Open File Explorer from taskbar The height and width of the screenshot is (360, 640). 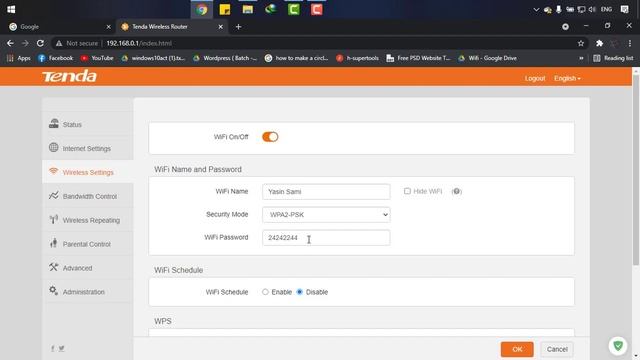click(x=248, y=9)
